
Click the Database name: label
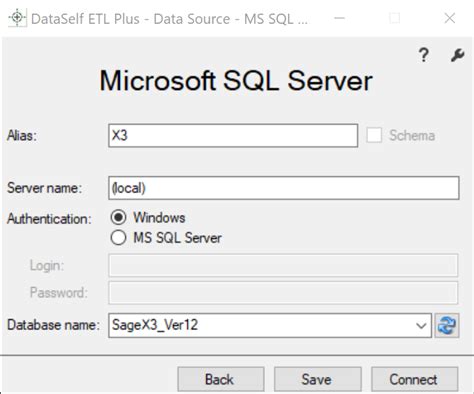click(x=54, y=325)
